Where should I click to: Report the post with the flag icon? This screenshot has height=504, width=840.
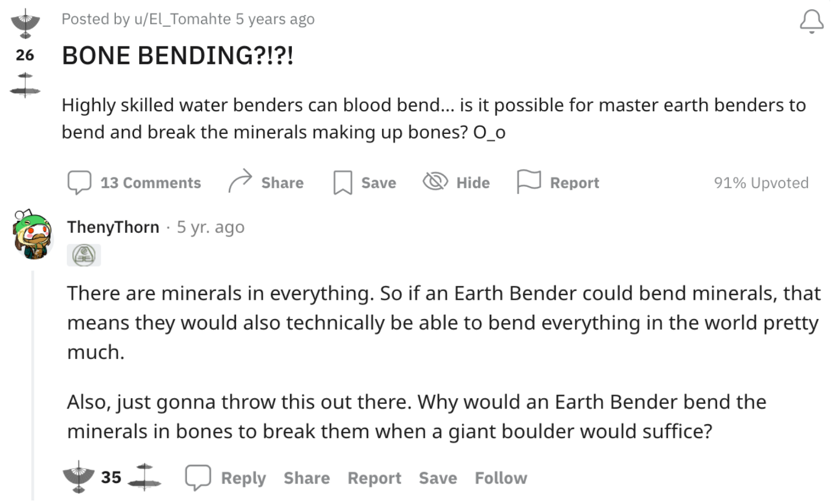coord(529,182)
